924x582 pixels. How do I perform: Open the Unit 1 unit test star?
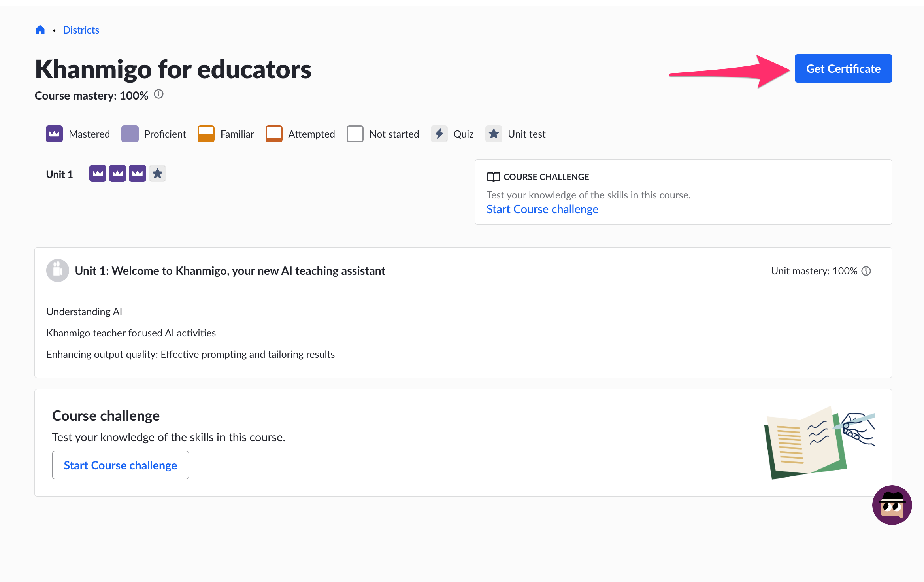pos(157,174)
